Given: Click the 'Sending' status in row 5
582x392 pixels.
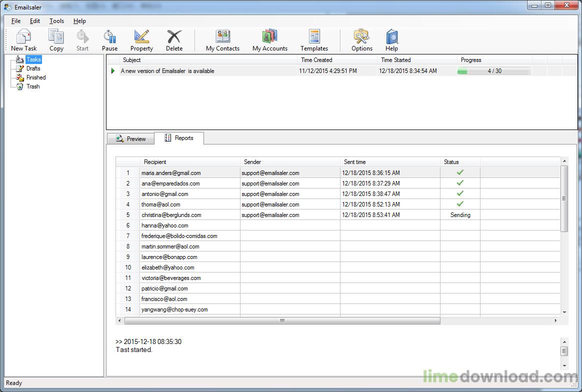Looking at the screenshot, I should click(x=460, y=215).
